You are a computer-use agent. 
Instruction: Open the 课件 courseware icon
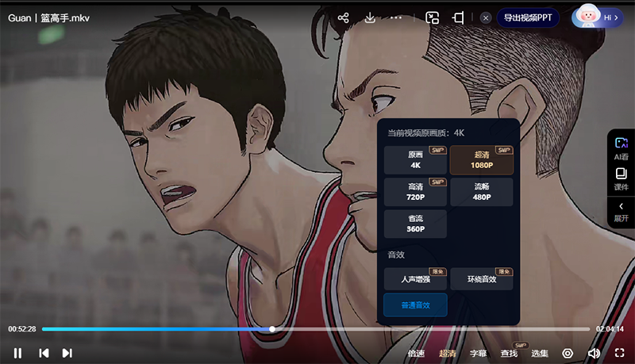621,178
